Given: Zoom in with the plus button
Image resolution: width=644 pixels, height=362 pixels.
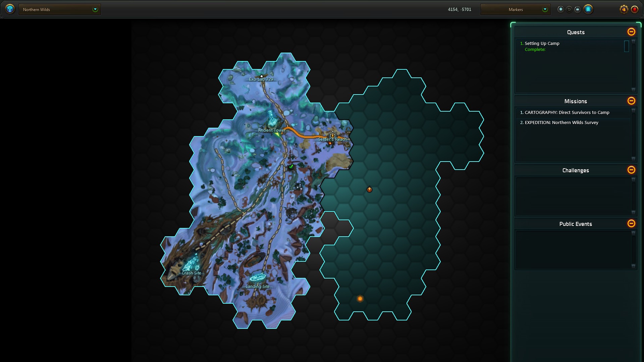Looking at the screenshot, I should pos(560,9).
